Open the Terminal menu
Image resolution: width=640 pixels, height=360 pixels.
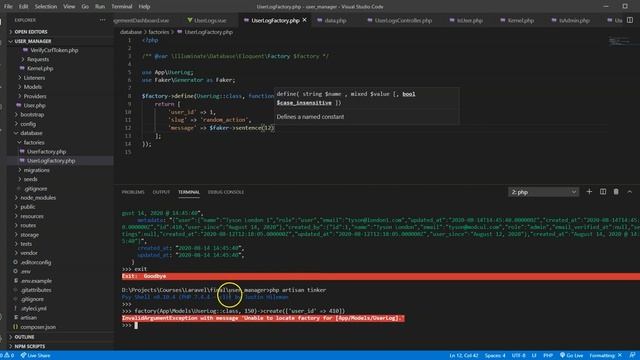pos(122,7)
